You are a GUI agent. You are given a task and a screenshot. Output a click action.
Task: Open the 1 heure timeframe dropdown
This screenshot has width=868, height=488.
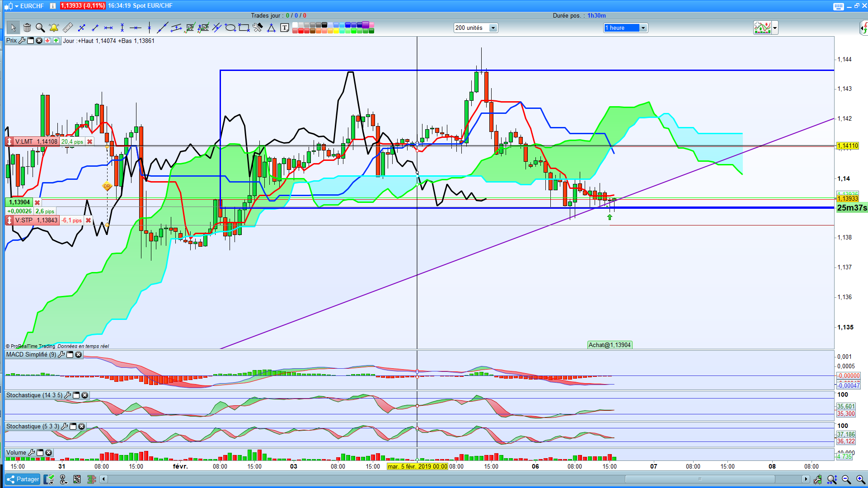pos(643,28)
